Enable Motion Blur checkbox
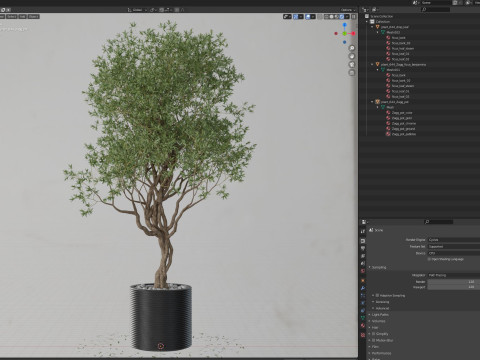Screen dimensions: 480x360 tap(374, 340)
